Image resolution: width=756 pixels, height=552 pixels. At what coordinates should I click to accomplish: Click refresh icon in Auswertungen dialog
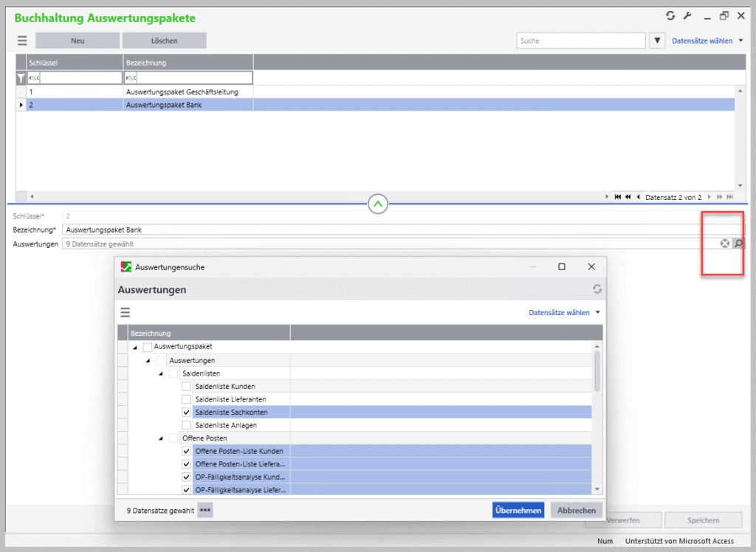coord(597,290)
